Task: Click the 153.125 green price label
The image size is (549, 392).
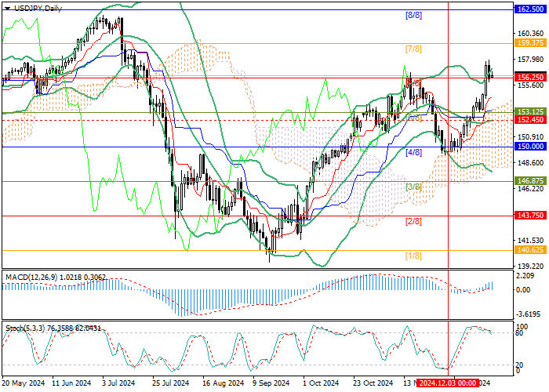Action: [530, 112]
